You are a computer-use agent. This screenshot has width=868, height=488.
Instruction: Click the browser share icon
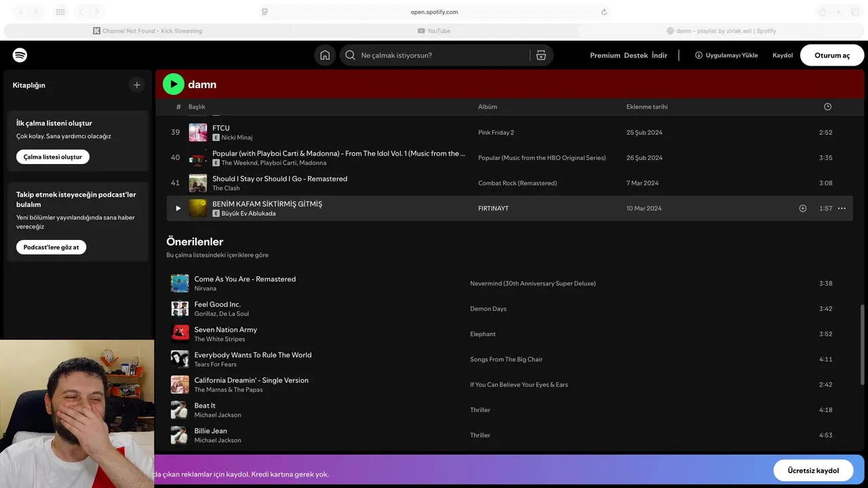click(x=822, y=12)
